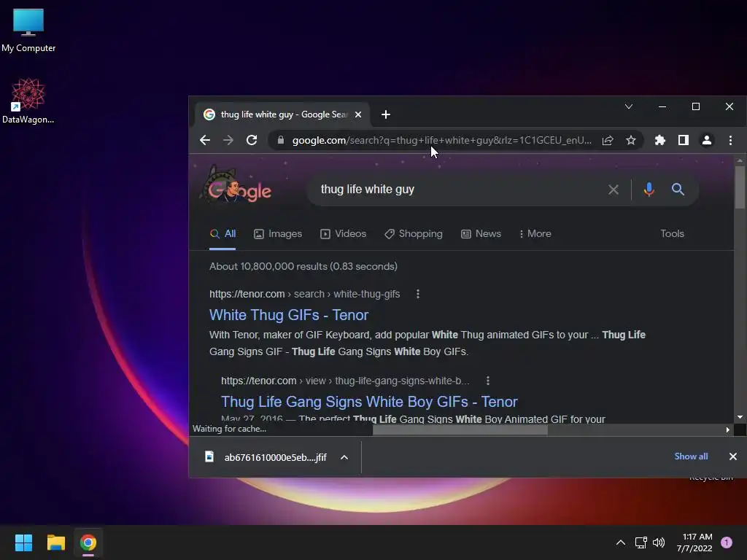Open File Explorer from the taskbar

point(55,542)
